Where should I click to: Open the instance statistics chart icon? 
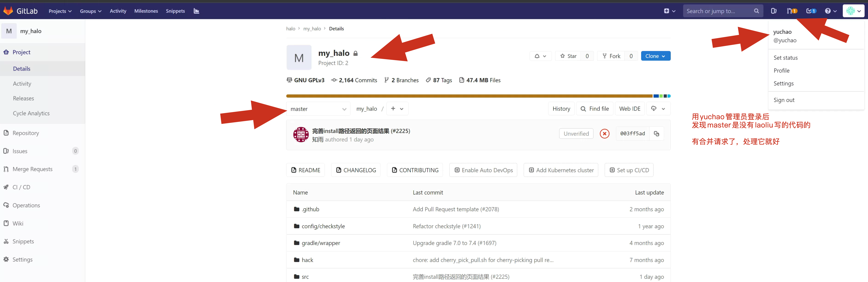(x=196, y=11)
